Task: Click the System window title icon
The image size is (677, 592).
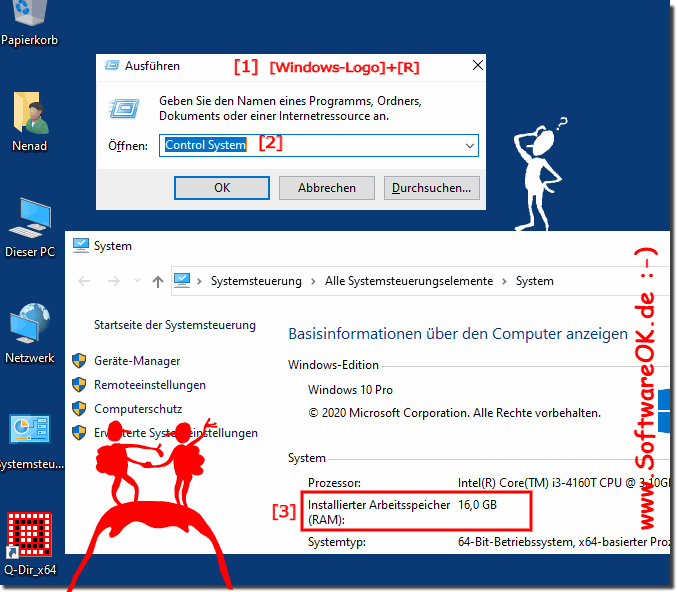Action: click(x=81, y=246)
